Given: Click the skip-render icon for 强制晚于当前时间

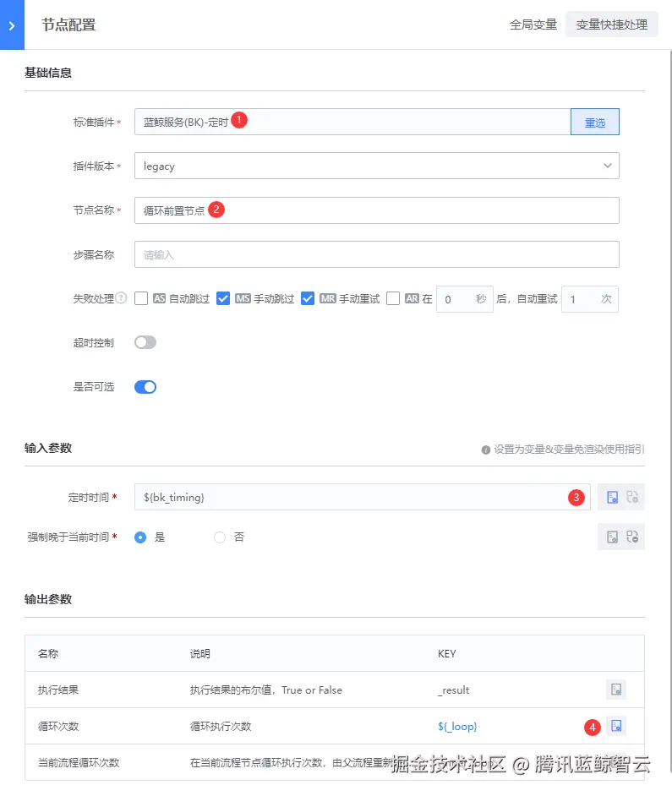Looking at the screenshot, I should (x=632, y=537).
